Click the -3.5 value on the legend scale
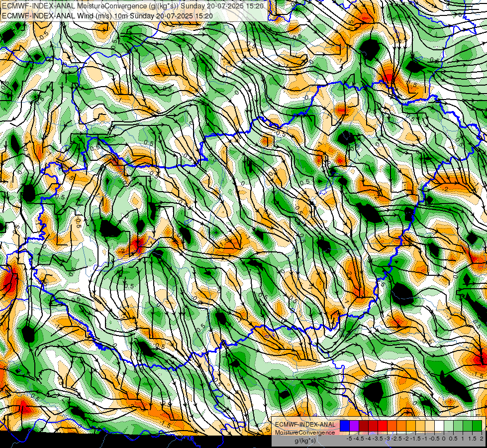 (379, 439)
